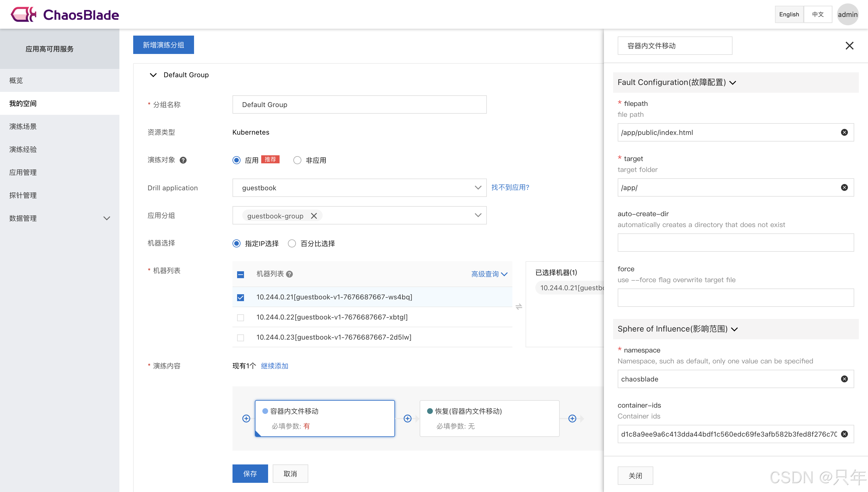
Task: Uncheck the 10.244.0.21 machine checkbox
Action: (241, 297)
